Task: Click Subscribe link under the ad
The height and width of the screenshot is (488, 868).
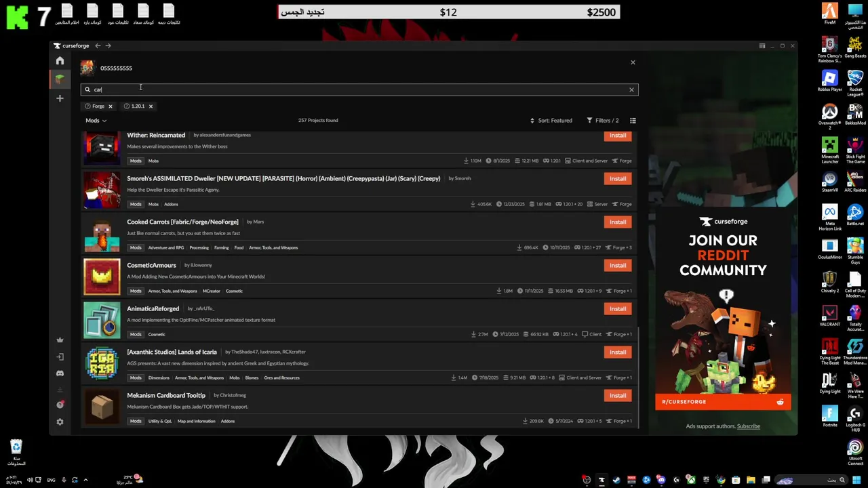Action: (x=749, y=426)
